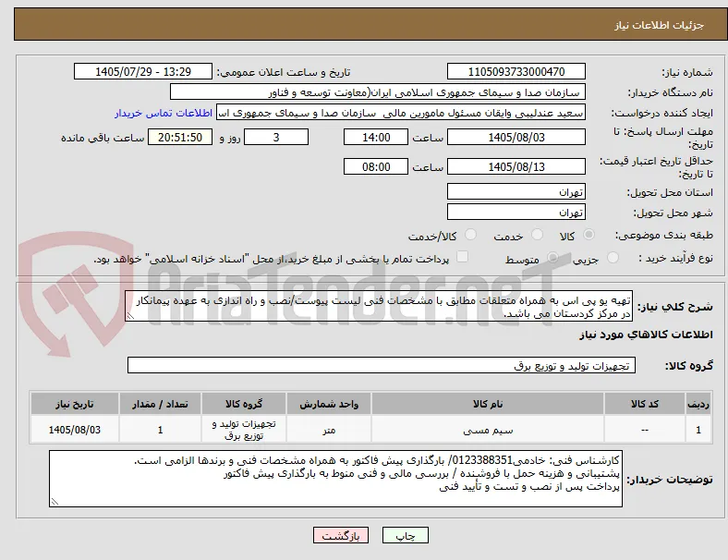This screenshot has height=560, width=728.
Task: Click the گروه کالا column header
Action: click(244, 404)
